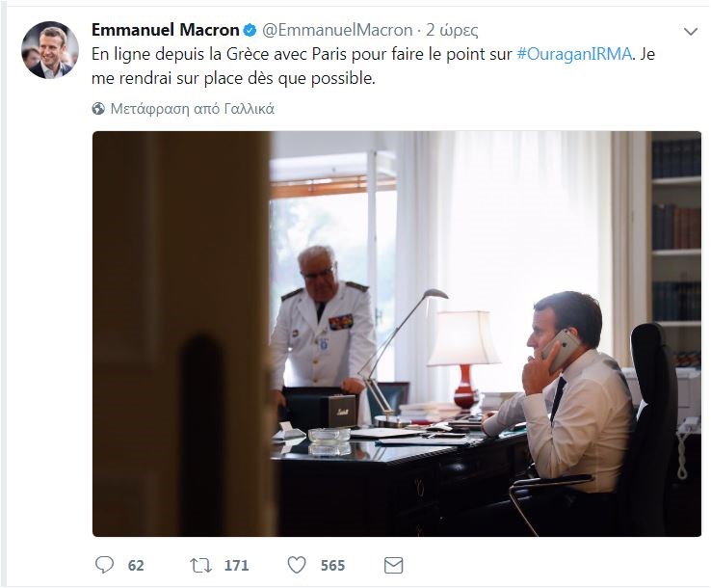
Task: Click the '2 ώρες' timestamp
Action: tap(451, 30)
